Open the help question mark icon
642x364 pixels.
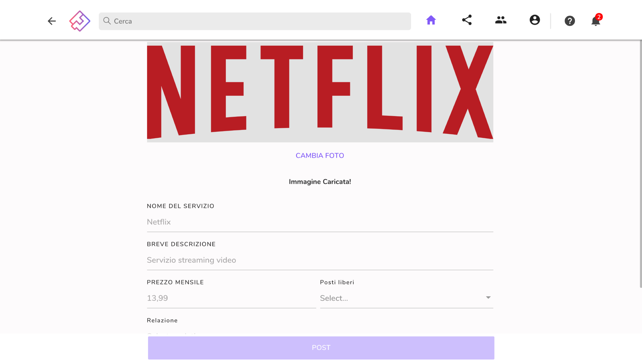point(570,21)
